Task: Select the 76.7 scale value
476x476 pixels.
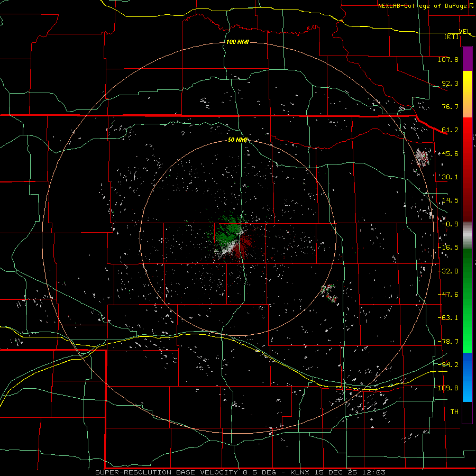Action: tap(450, 106)
